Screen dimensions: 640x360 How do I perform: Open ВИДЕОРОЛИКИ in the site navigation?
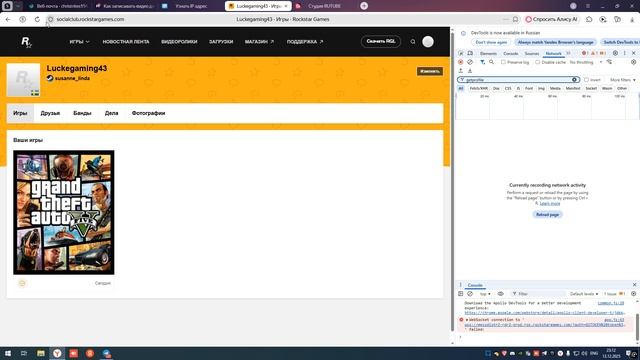pyautogui.click(x=179, y=42)
